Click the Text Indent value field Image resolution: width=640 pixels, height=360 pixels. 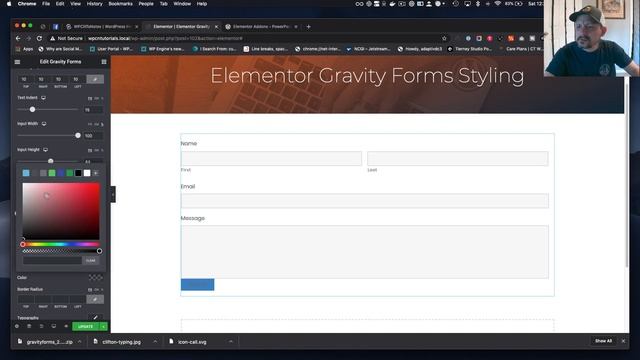[x=93, y=110]
